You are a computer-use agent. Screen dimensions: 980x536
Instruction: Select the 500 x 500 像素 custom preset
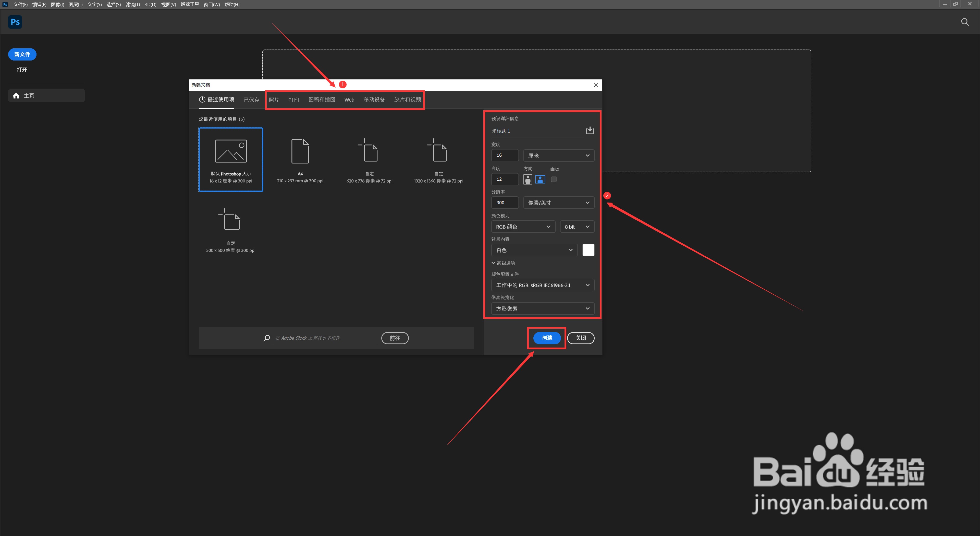click(230, 229)
